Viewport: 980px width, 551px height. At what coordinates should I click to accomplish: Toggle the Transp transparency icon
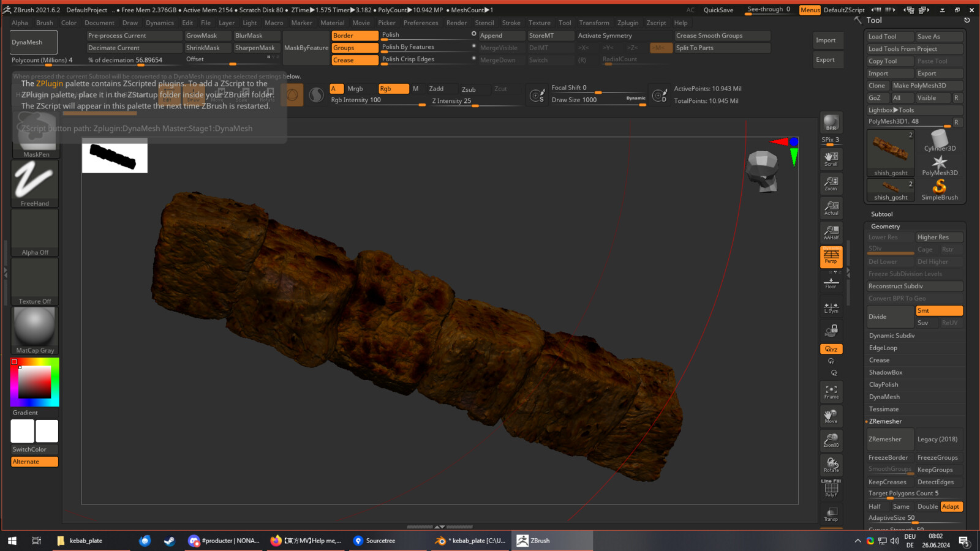[x=831, y=514]
